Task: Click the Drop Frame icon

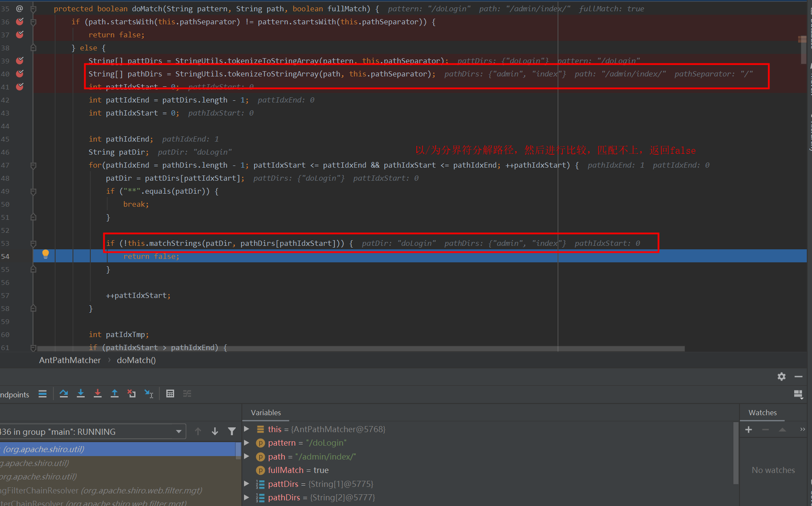Action: [132, 394]
